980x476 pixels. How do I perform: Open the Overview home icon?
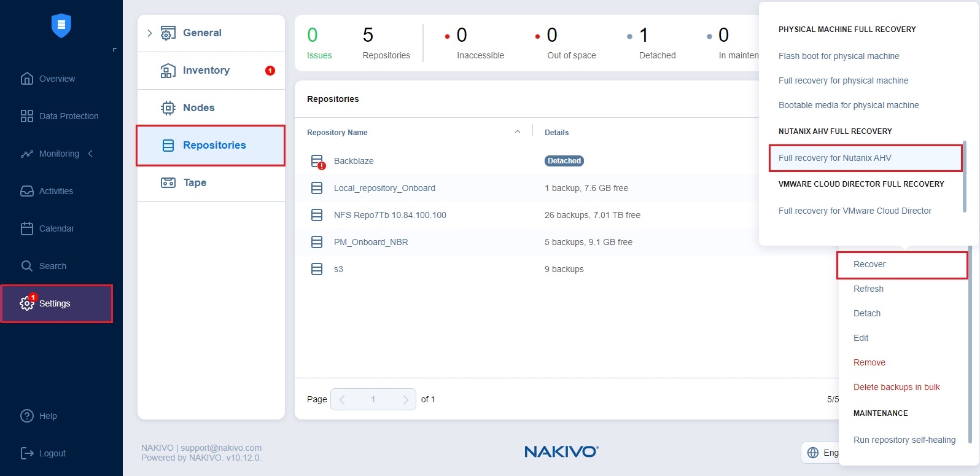coord(26,79)
